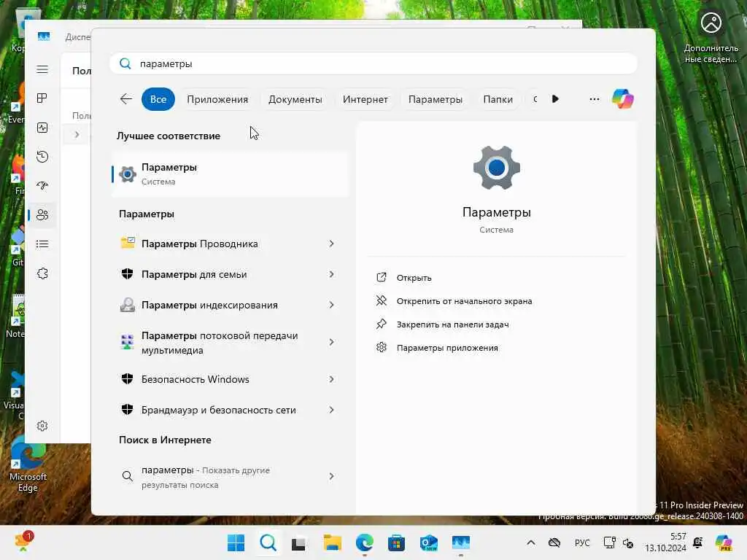Click РУС language indicator in tray
The height and width of the screenshot is (560, 747).
(x=582, y=542)
